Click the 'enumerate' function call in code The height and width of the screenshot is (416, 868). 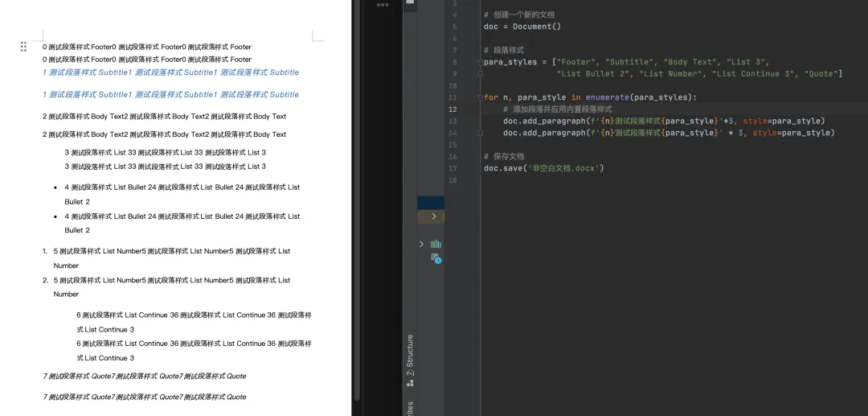(608, 97)
